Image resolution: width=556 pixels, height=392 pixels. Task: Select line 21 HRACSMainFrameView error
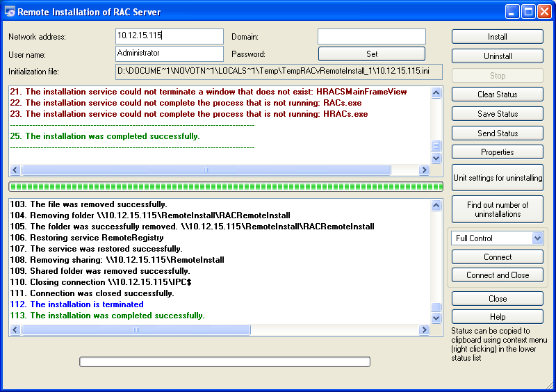(208, 92)
